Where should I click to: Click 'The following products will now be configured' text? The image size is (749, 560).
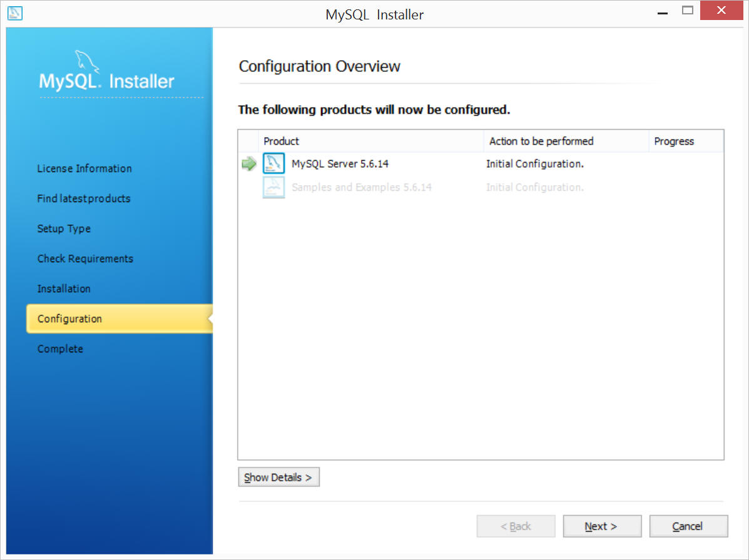[x=374, y=110]
